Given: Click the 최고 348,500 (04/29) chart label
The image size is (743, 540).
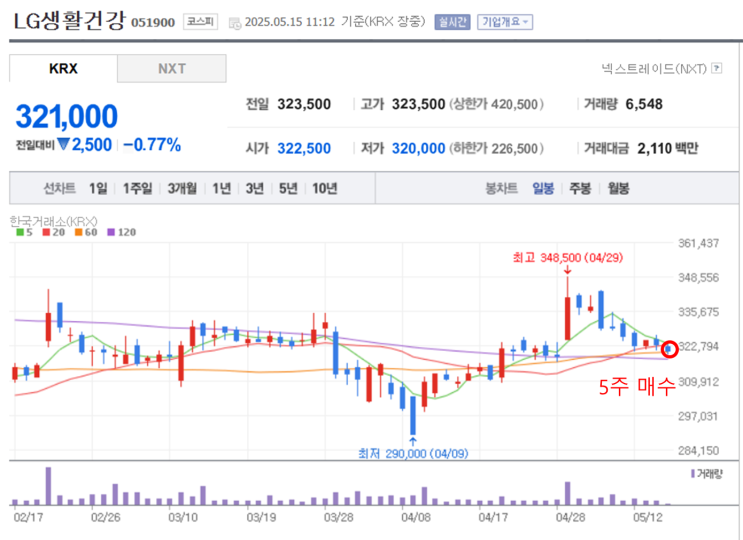Looking at the screenshot, I should coord(568,258).
